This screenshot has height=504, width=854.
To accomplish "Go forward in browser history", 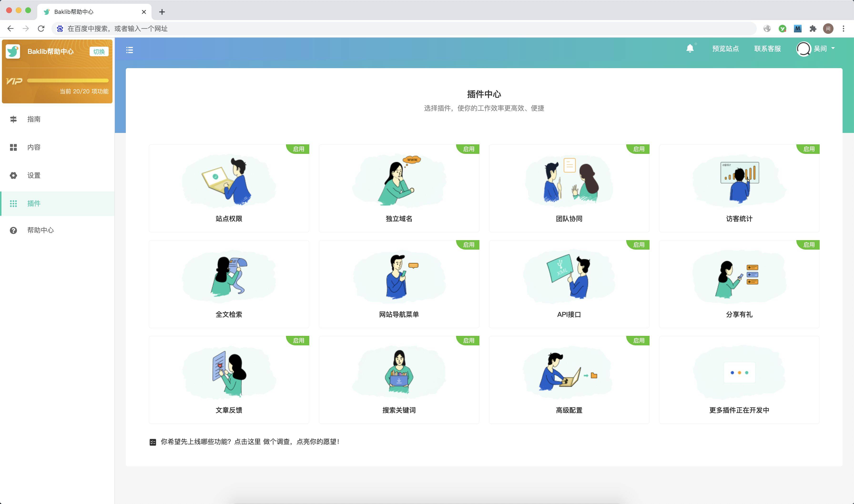I will point(26,29).
